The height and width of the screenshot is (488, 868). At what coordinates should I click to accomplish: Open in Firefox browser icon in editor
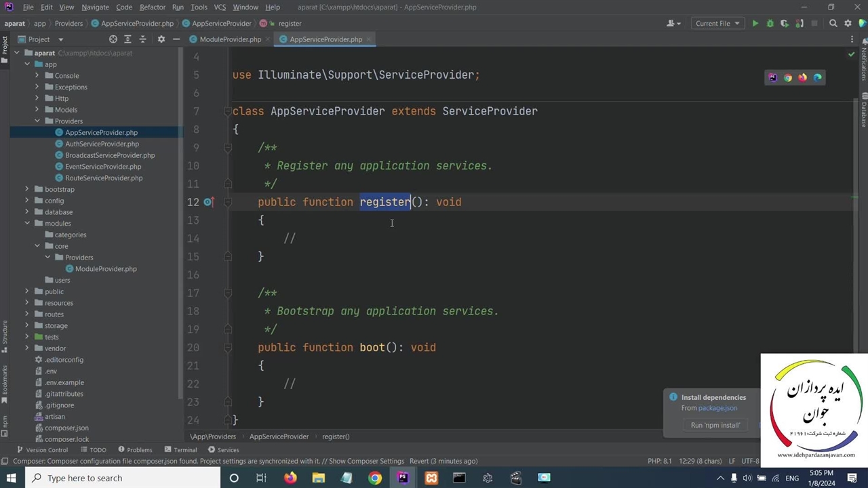tap(802, 77)
